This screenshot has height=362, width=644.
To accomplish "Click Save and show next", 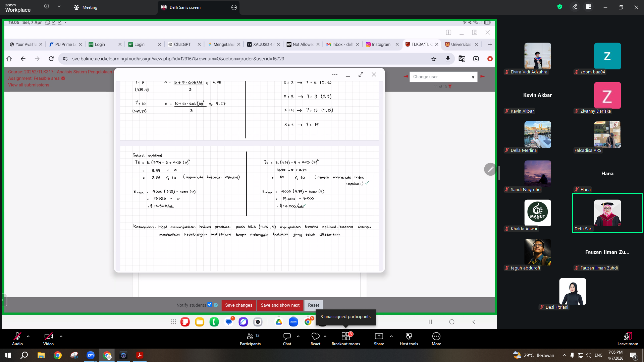I will tap(280, 305).
